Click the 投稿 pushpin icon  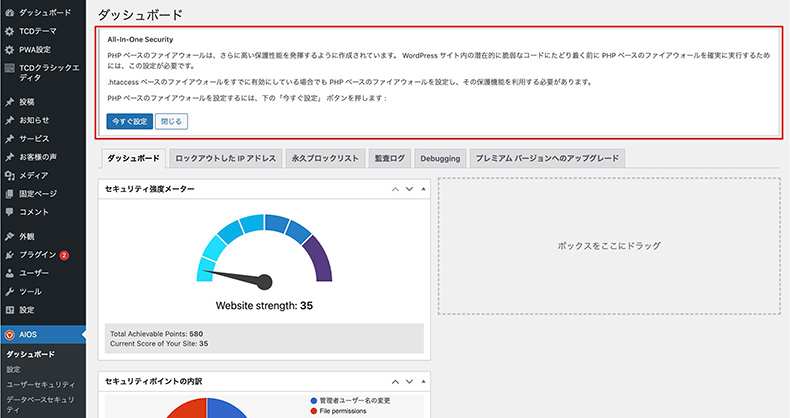(10, 102)
